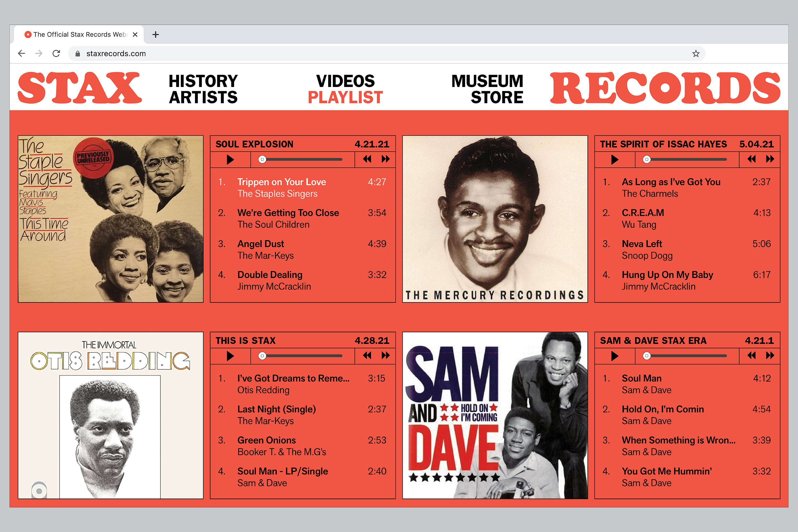This screenshot has height=532, width=798.
Task: Open the History menu item
Action: tap(203, 81)
